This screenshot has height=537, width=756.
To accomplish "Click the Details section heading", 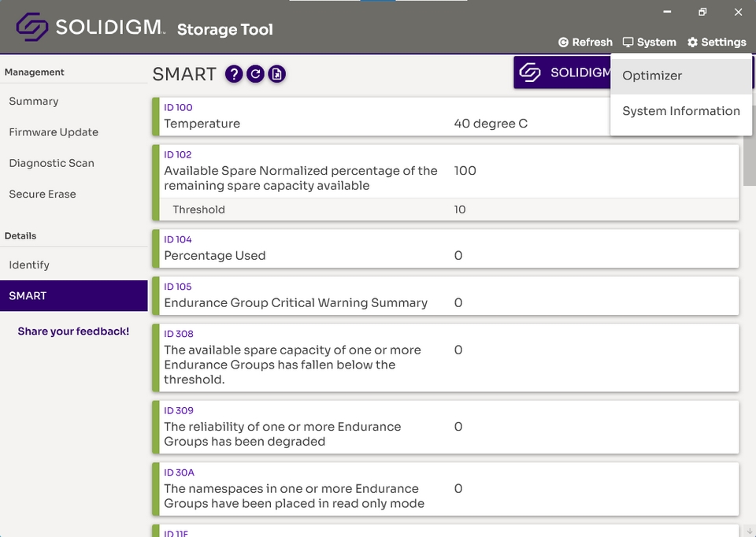I will click(20, 236).
